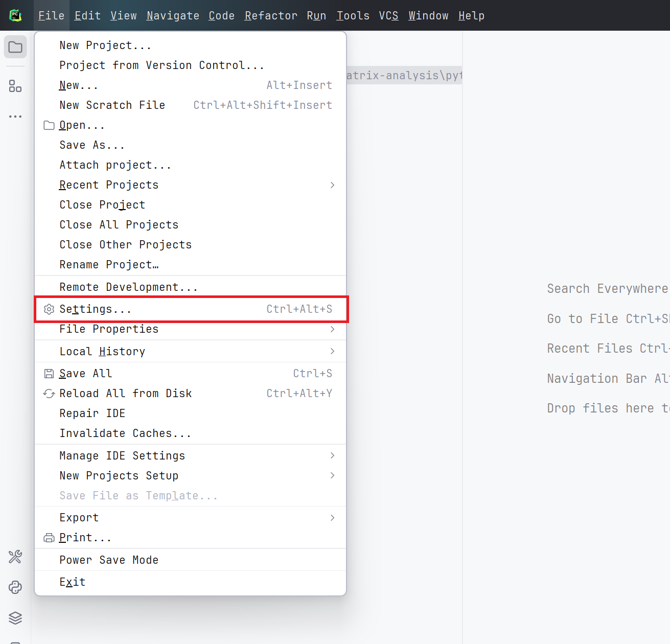Show more tool windows ellipsis icon

click(x=15, y=117)
